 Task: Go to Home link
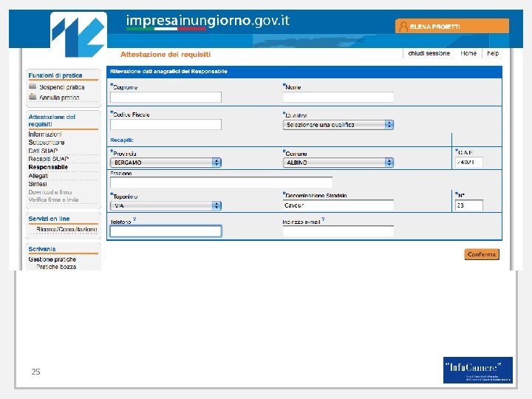(468, 53)
